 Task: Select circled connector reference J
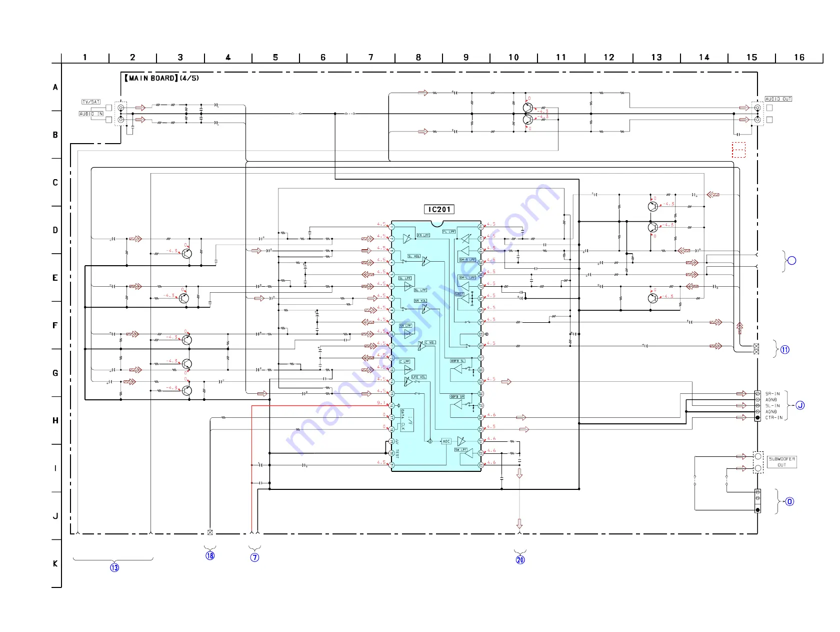(x=800, y=405)
